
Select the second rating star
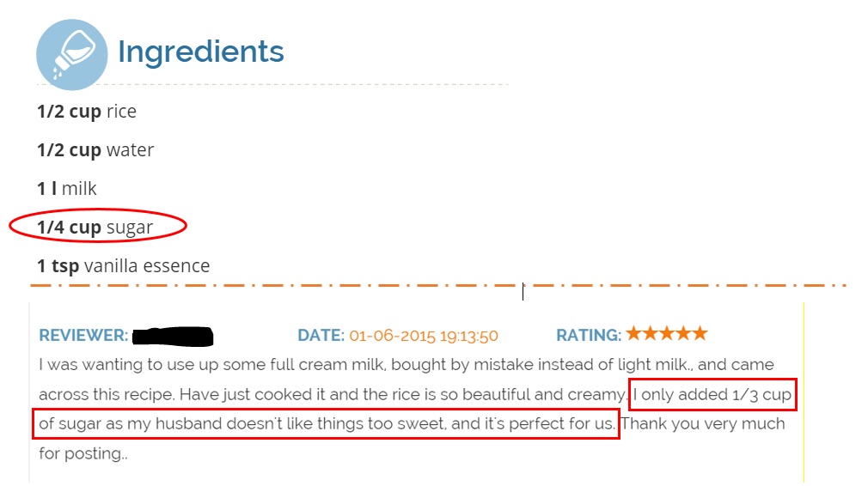point(651,333)
